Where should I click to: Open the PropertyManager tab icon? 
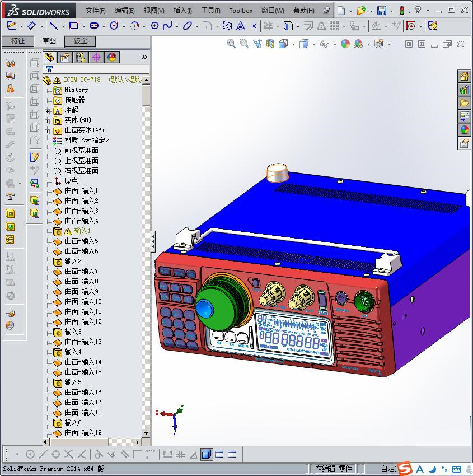pos(64,57)
